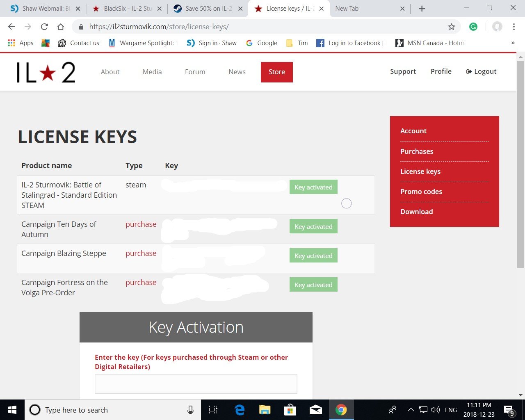The image size is (525, 420).
Task: Click the Windows taskbar search box
Action: click(x=113, y=410)
